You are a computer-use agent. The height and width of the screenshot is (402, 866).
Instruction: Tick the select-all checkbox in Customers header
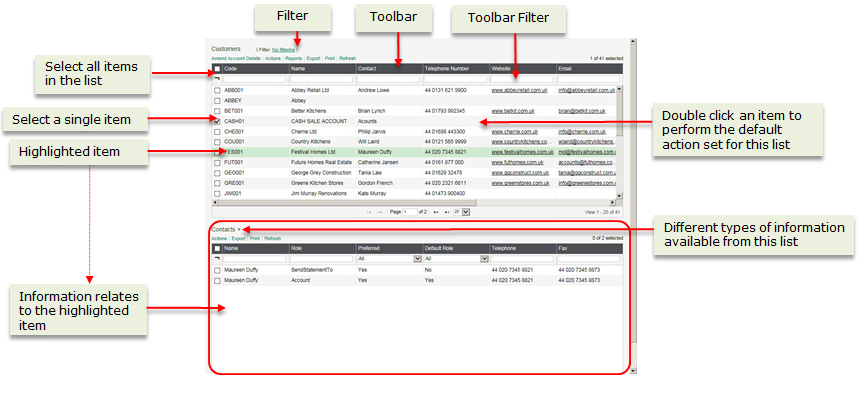[217, 69]
